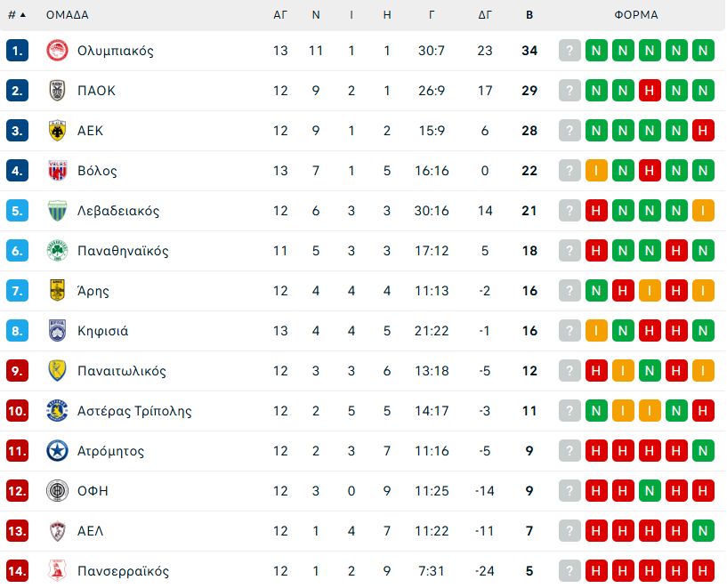This screenshot has height=588, width=727.
Task: Click Ολυμπιακός gray question mark form badge
Action: 569,51
